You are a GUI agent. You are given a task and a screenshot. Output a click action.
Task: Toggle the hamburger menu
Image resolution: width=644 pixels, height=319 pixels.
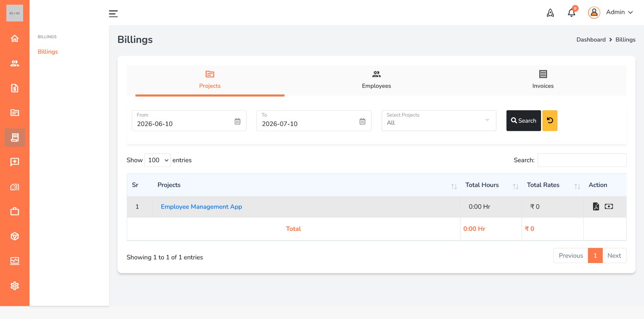tap(114, 14)
